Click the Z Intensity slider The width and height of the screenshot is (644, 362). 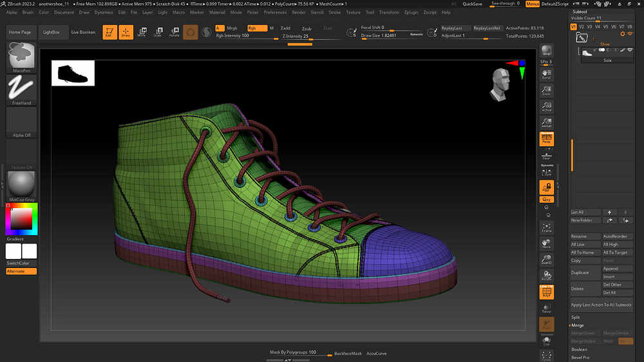click(x=310, y=36)
